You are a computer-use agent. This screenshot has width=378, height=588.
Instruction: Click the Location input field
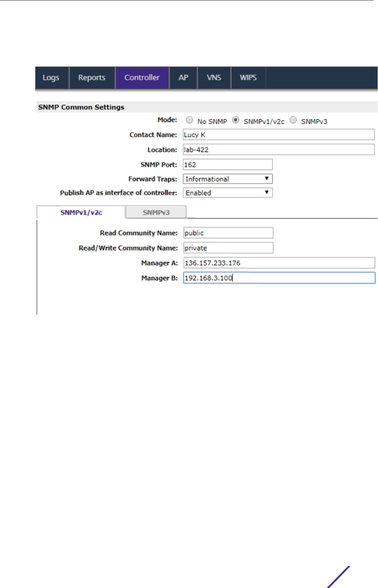tap(279, 150)
